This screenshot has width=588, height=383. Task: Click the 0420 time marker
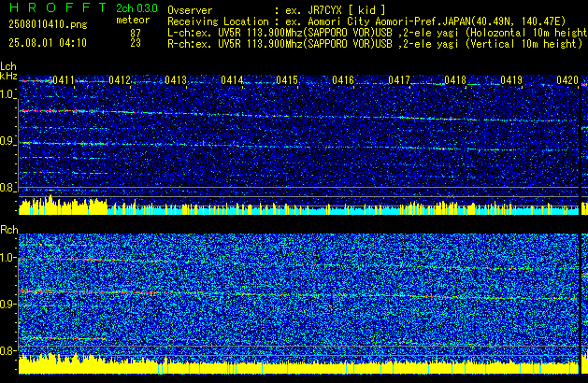[x=567, y=80]
